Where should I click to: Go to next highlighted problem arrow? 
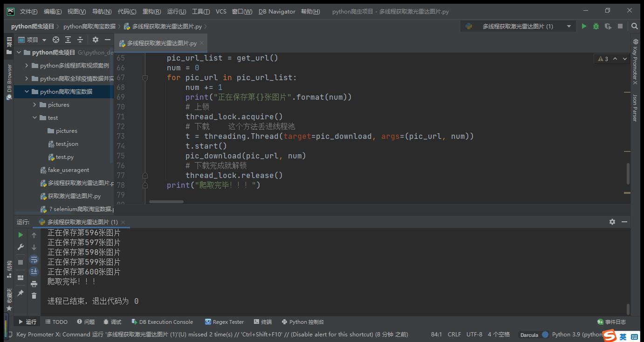click(624, 59)
